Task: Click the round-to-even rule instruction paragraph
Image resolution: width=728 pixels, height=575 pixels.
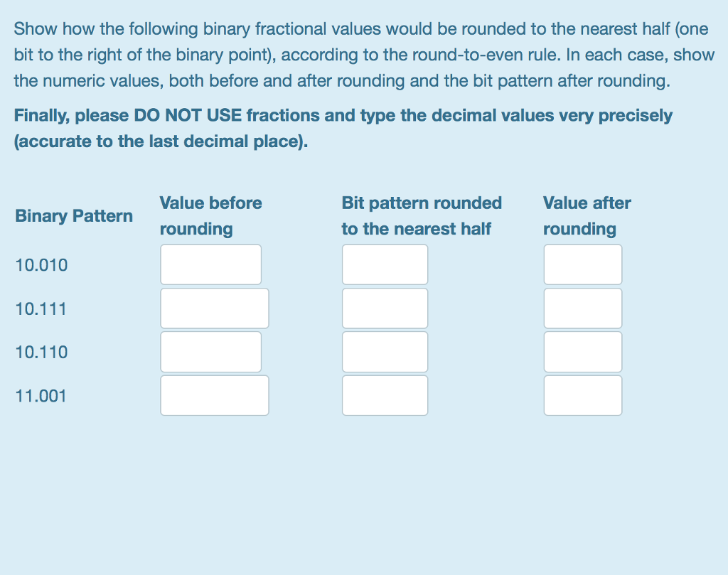Action: point(364,55)
